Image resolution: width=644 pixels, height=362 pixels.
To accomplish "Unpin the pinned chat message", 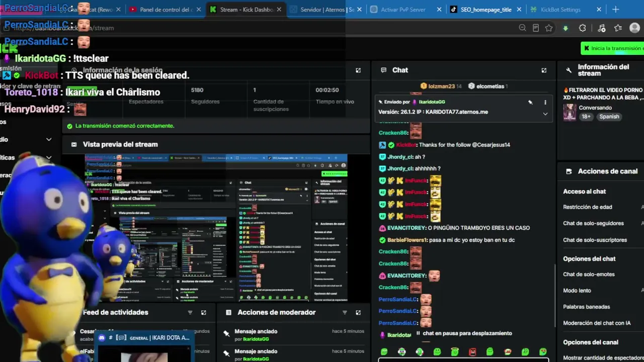I will tap(530, 102).
